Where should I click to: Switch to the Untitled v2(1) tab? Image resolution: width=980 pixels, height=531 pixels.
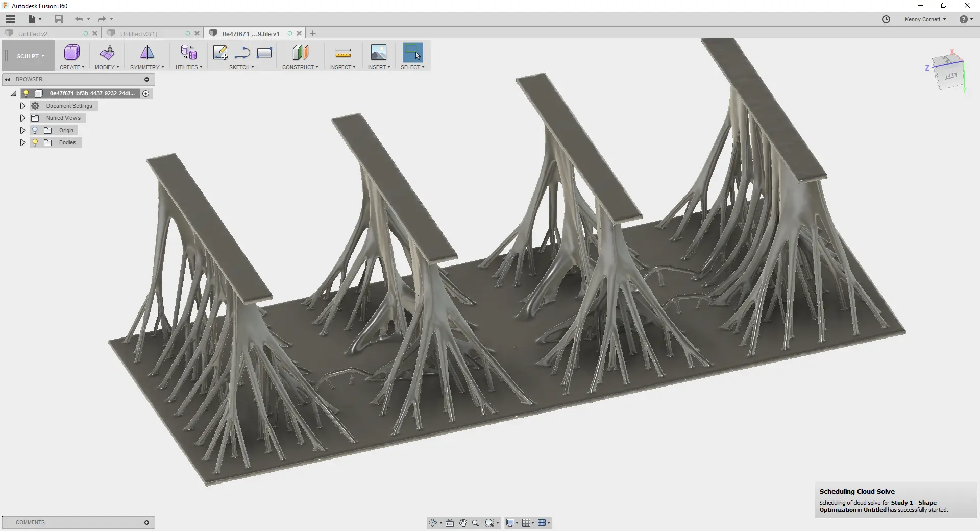139,34
